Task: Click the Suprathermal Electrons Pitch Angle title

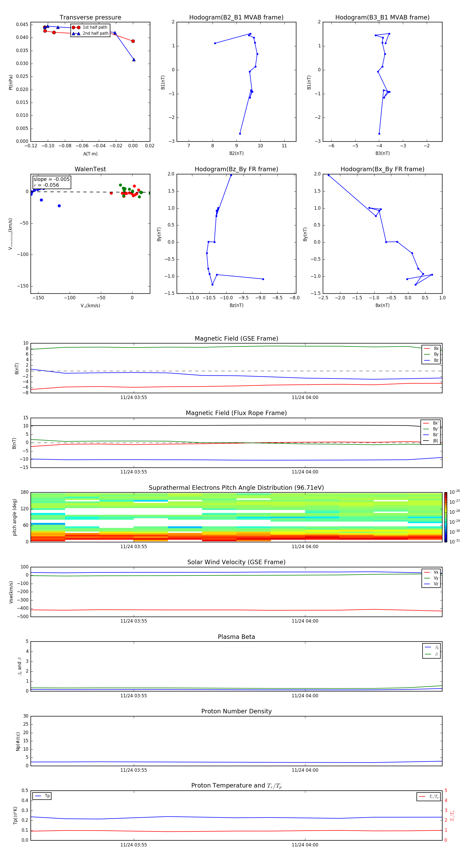Action: click(236, 488)
